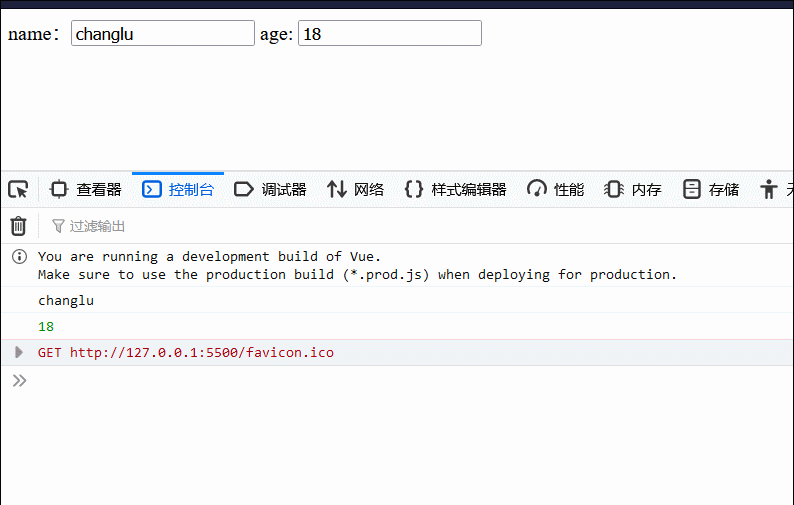
Task: Open the 调试器 debugger tab
Action: click(270, 189)
